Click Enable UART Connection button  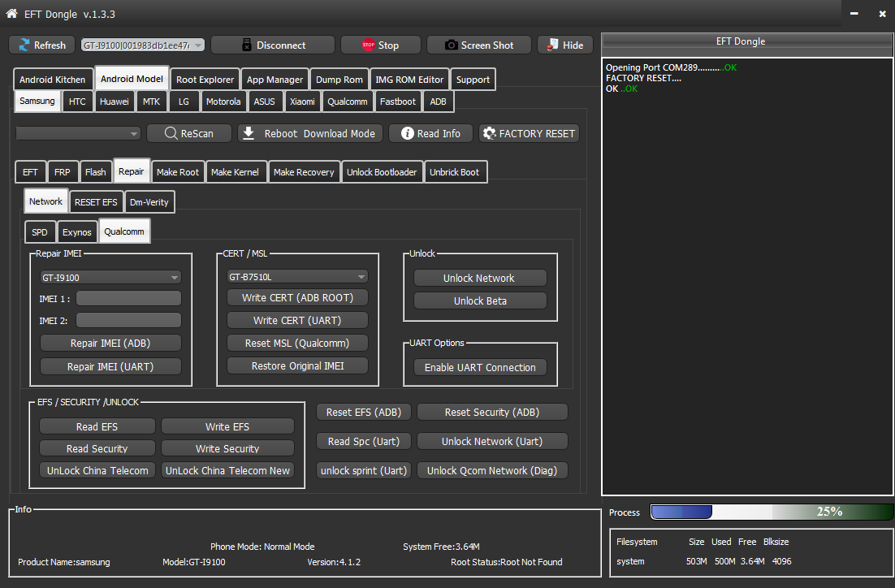[480, 368]
